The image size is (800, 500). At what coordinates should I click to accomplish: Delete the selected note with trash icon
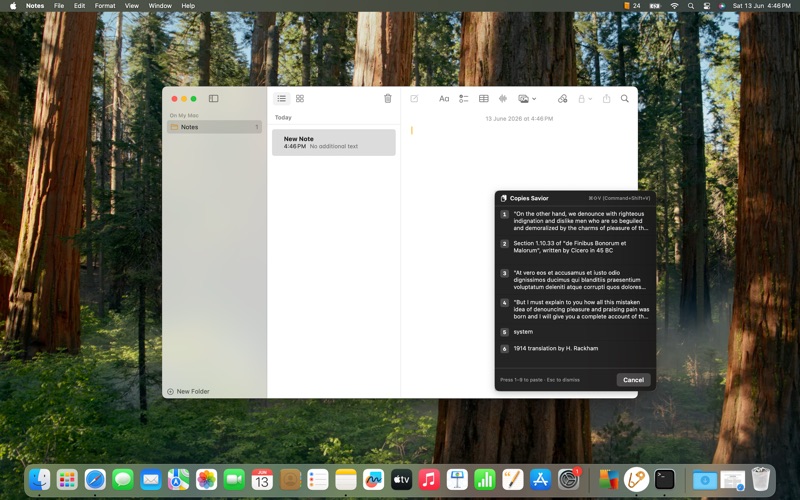(388, 98)
